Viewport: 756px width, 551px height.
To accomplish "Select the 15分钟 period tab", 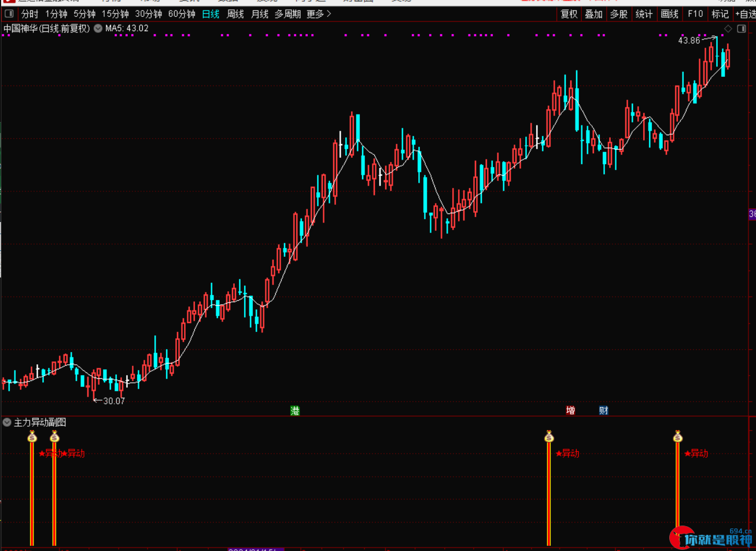I will pyautogui.click(x=115, y=14).
